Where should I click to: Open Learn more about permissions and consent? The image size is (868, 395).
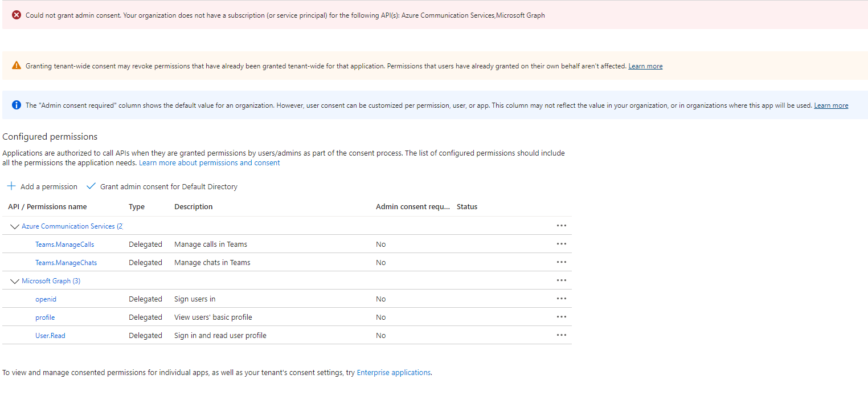(210, 163)
